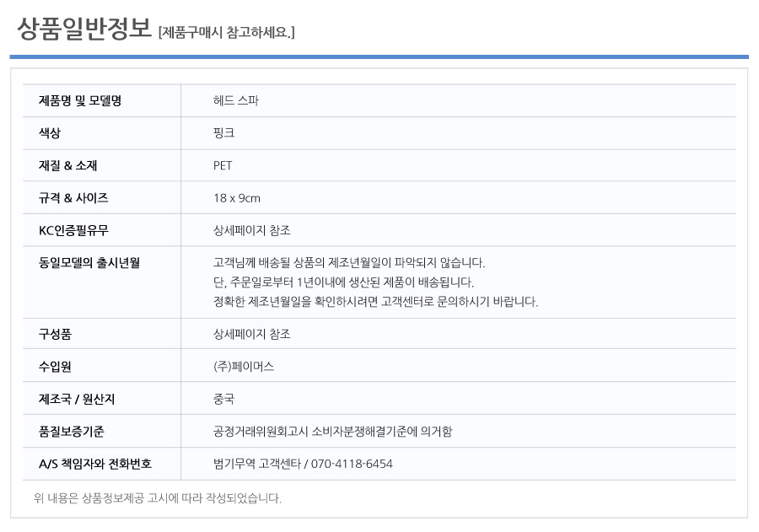Select the 동일모델의 출시년월 label

click(x=89, y=263)
